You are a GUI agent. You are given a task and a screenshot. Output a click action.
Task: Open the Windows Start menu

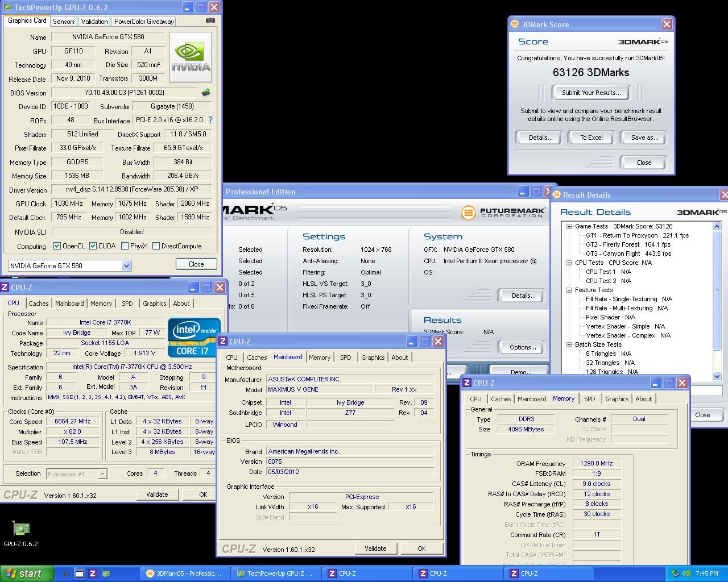27,573
